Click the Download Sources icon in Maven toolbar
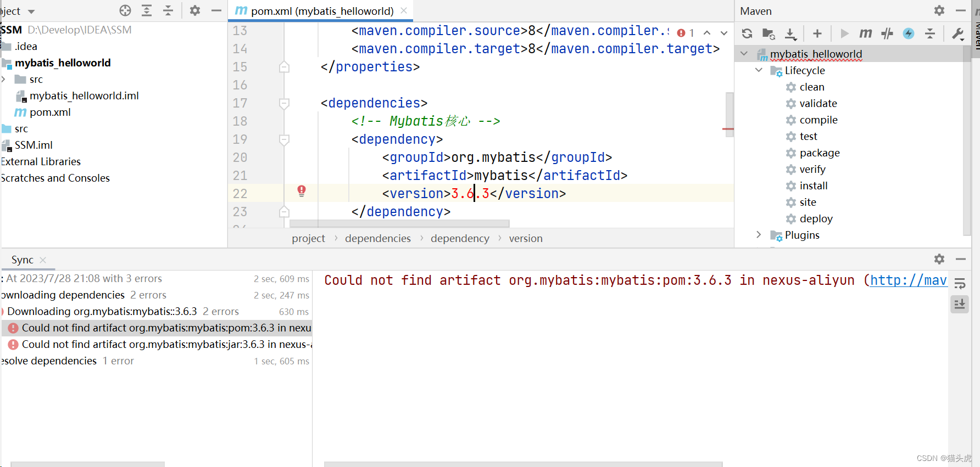The image size is (980, 467). 790,33
